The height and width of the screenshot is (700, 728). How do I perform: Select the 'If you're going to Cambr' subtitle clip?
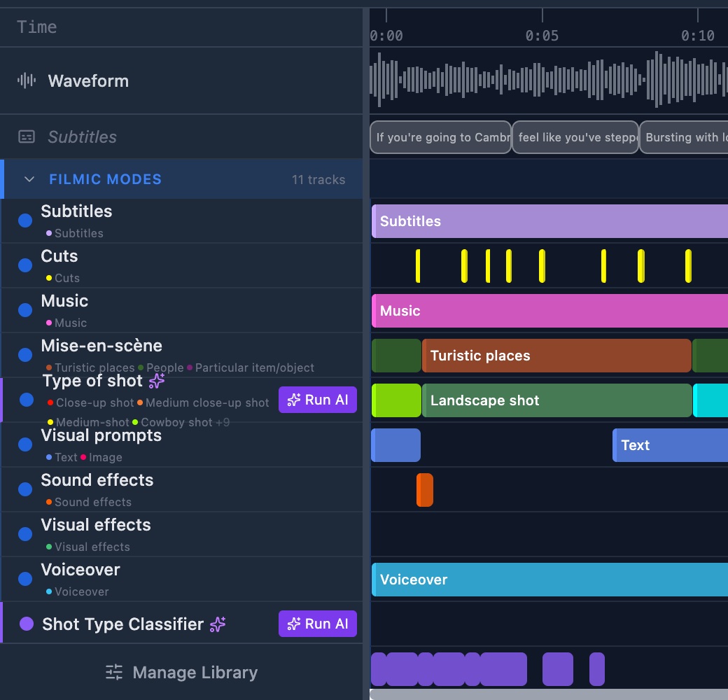pyautogui.click(x=440, y=137)
